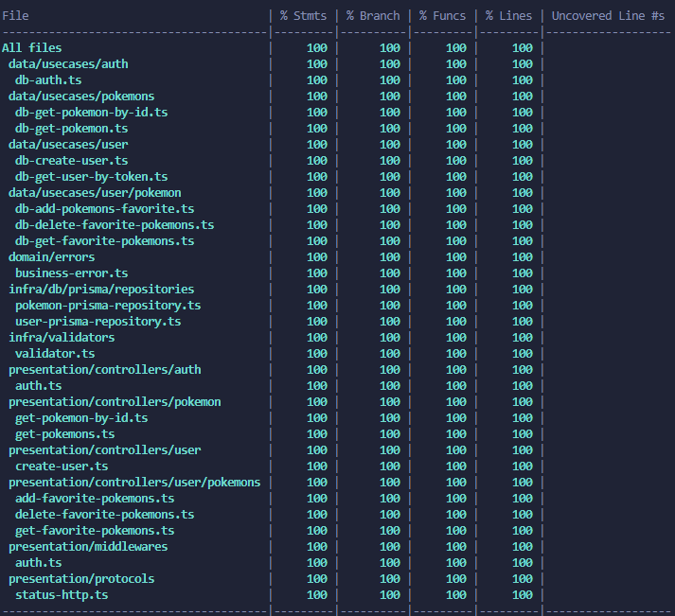The height and width of the screenshot is (616, 675).
Task: Click 'db-auth.ts' file name
Action: tap(48, 80)
